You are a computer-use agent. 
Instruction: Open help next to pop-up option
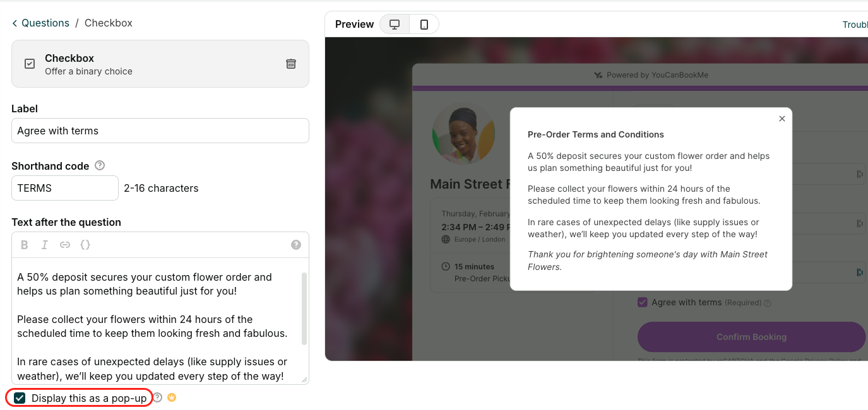pos(158,398)
